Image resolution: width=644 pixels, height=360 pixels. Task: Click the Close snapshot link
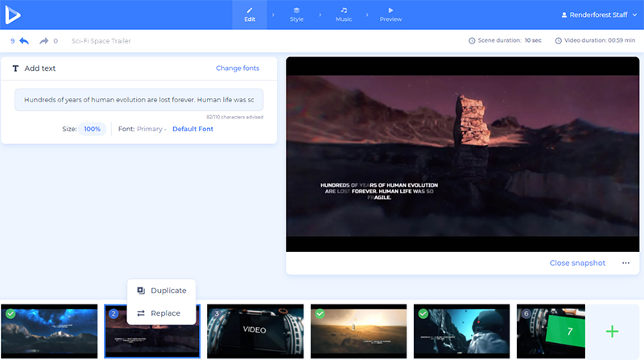(577, 263)
